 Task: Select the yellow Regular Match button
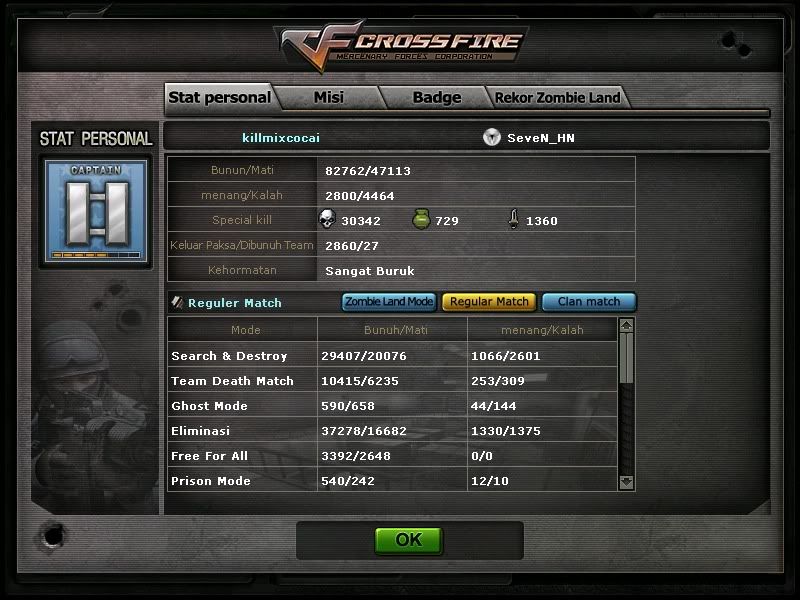(x=489, y=302)
